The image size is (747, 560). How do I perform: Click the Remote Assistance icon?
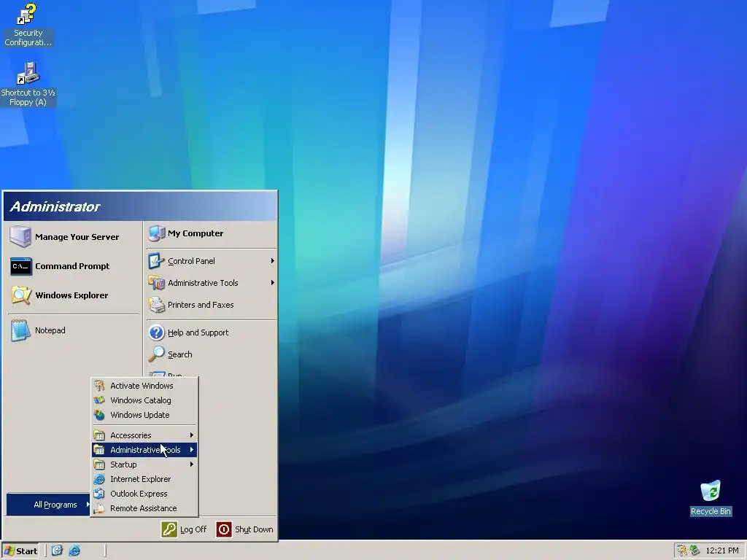[x=99, y=508]
